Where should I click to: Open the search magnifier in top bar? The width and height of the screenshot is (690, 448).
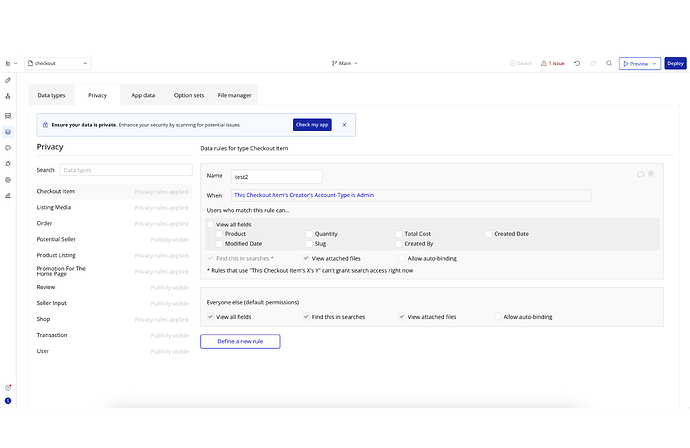coord(609,63)
